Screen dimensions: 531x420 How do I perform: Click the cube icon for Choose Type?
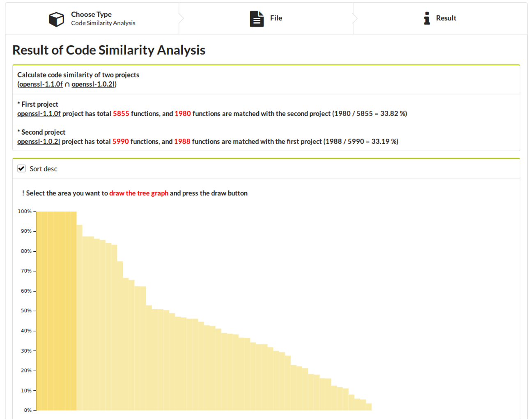click(x=56, y=19)
